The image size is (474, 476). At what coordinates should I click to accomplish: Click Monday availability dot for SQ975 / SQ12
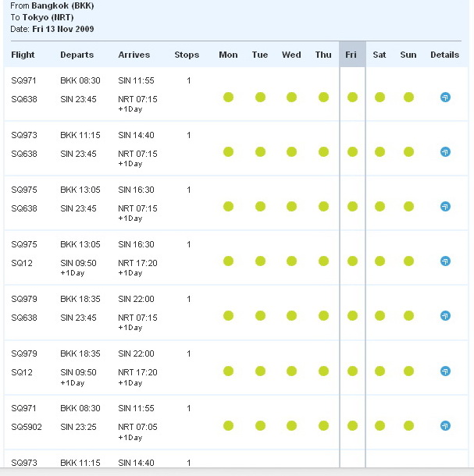pyautogui.click(x=228, y=261)
